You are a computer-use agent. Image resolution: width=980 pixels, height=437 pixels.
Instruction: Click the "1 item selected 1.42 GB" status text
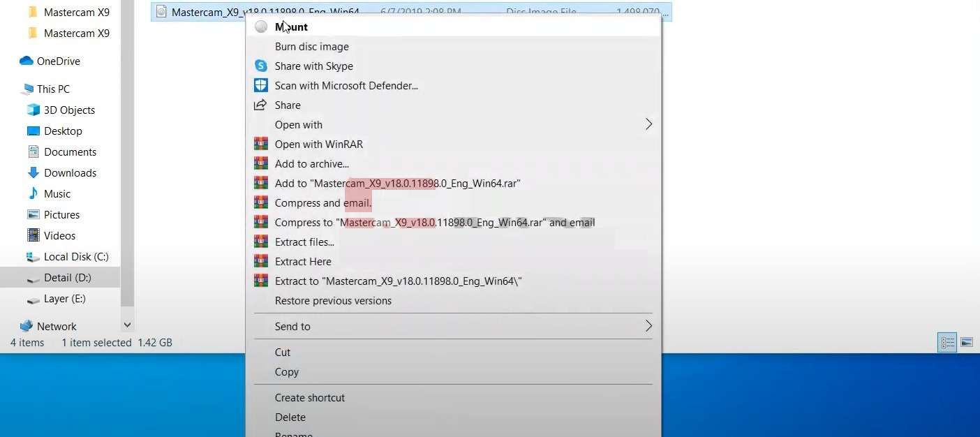tap(117, 343)
